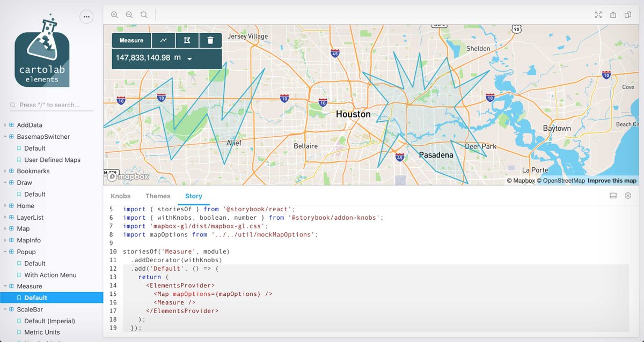The image size is (644, 342).
Task: Switch to the Knobs tab
Action: tap(121, 196)
